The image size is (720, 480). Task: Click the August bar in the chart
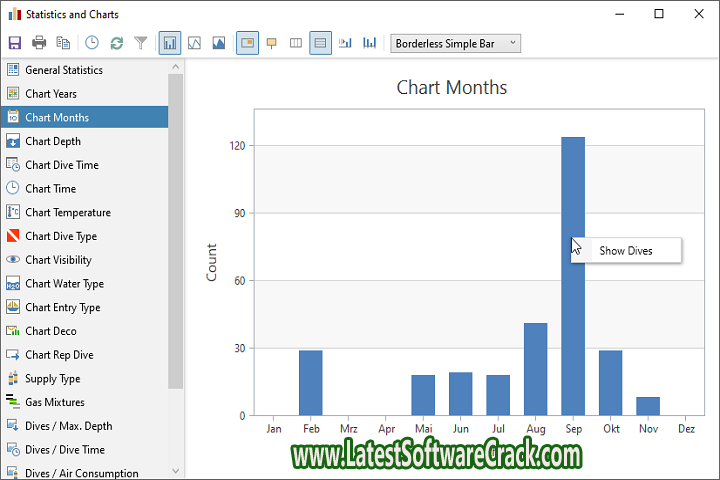click(x=535, y=370)
